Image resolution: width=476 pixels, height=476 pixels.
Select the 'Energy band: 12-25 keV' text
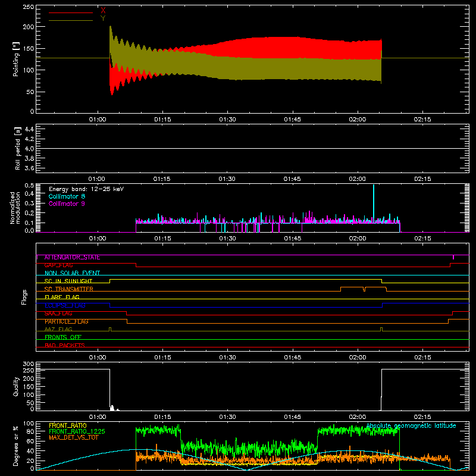click(86, 189)
